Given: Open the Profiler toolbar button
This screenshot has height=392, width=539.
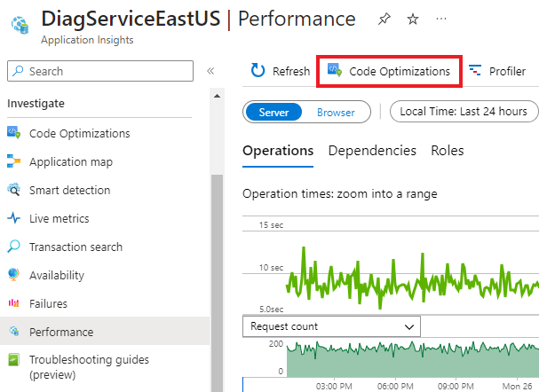Looking at the screenshot, I should (x=497, y=71).
